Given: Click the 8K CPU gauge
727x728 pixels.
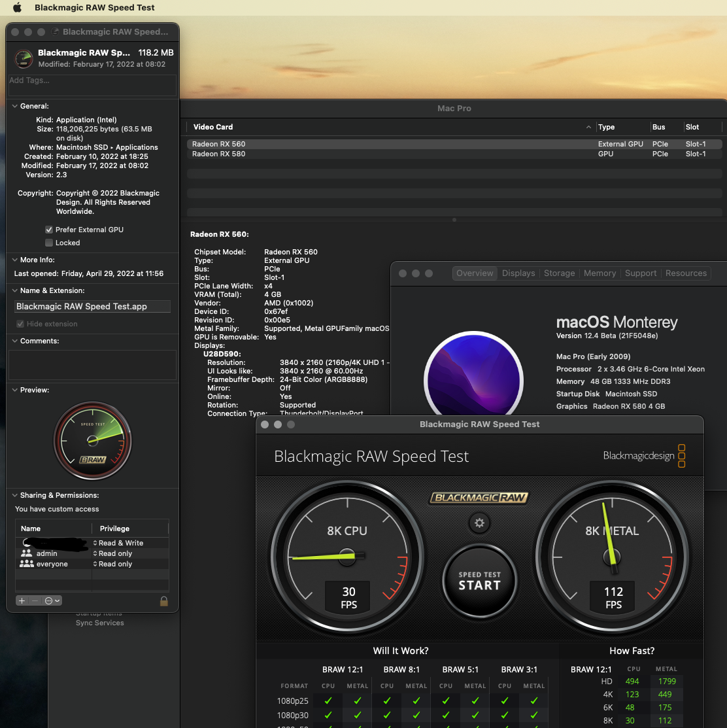Looking at the screenshot, I should tap(347, 557).
